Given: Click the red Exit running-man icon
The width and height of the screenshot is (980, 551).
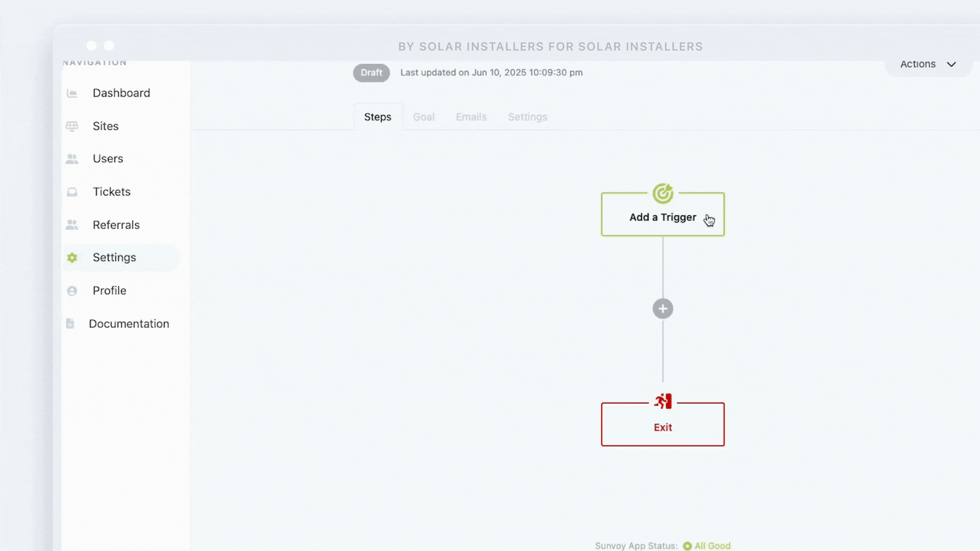Looking at the screenshot, I should (663, 402).
